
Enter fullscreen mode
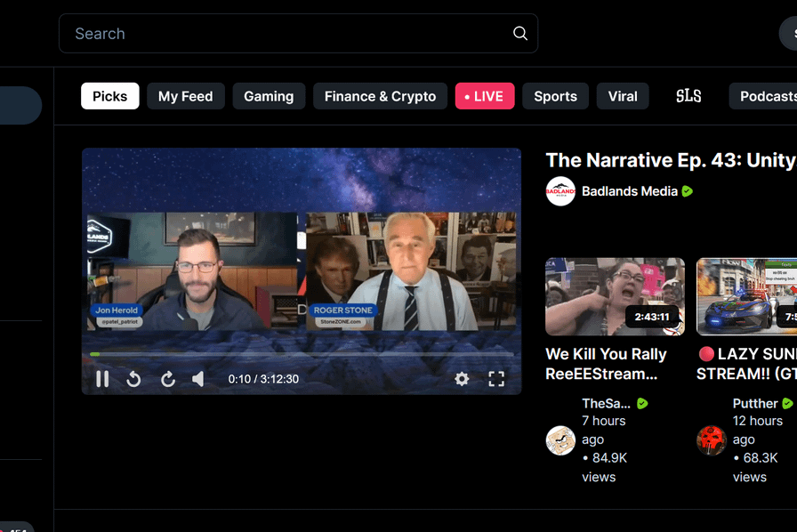(496, 379)
